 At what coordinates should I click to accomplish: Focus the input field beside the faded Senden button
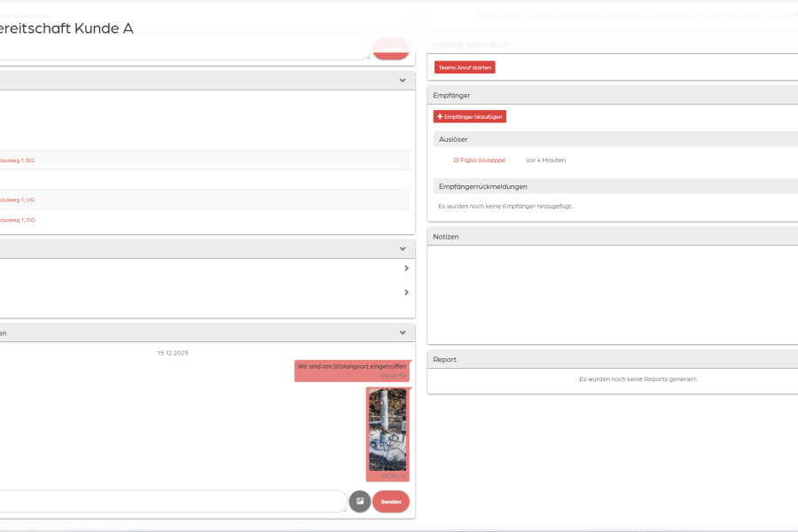pyautogui.click(x=184, y=49)
